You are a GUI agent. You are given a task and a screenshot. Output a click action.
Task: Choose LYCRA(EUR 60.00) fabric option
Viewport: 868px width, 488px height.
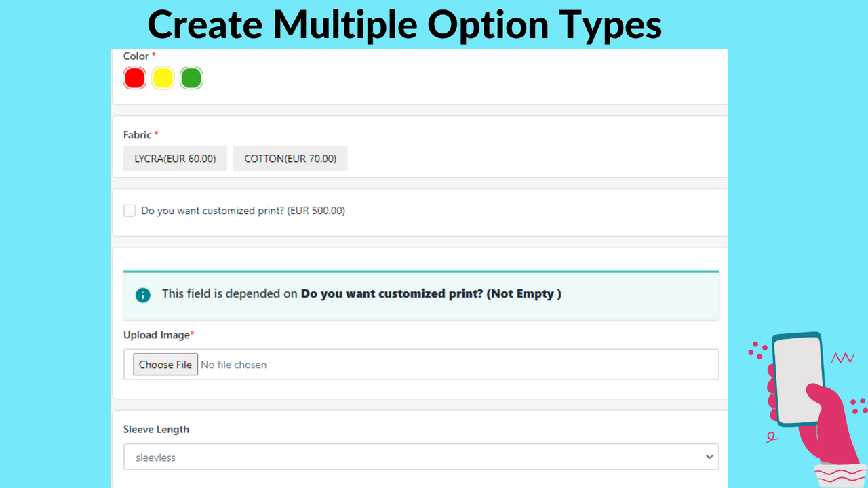pyautogui.click(x=175, y=159)
